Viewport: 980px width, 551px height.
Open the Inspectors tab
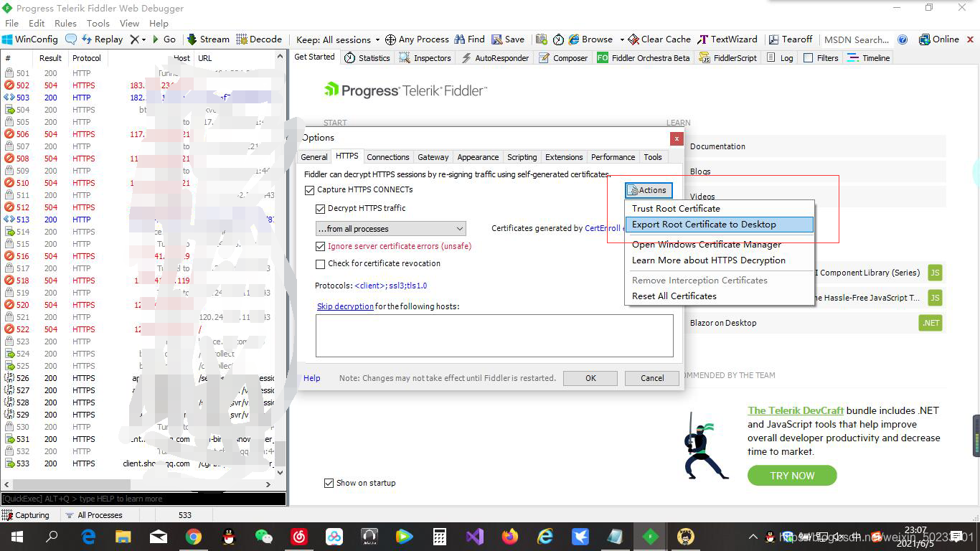[425, 58]
